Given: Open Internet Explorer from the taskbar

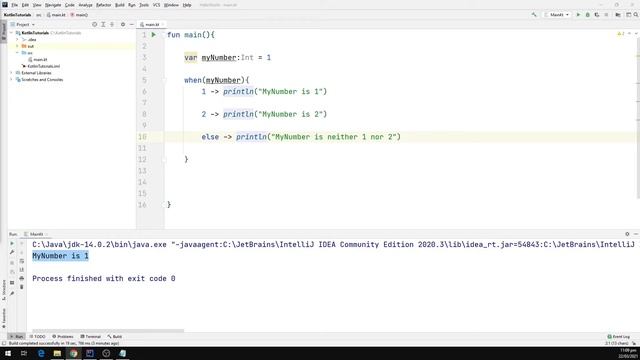Looking at the screenshot, I should (41, 353).
